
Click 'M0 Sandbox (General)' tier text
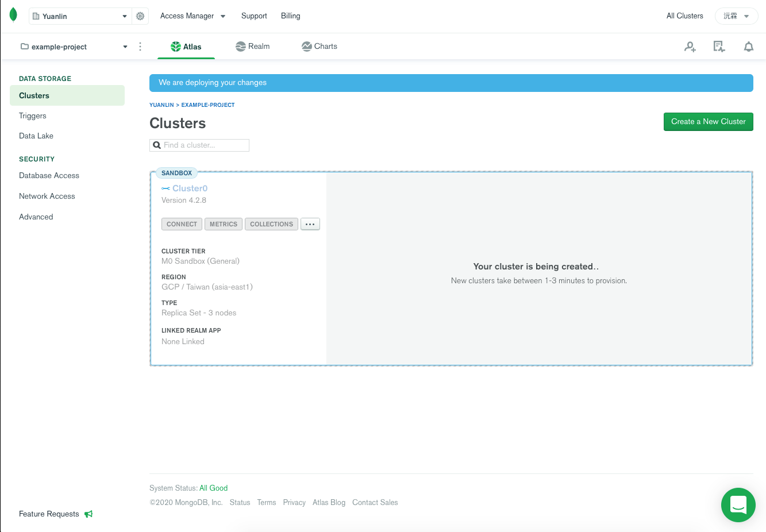coord(201,261)
